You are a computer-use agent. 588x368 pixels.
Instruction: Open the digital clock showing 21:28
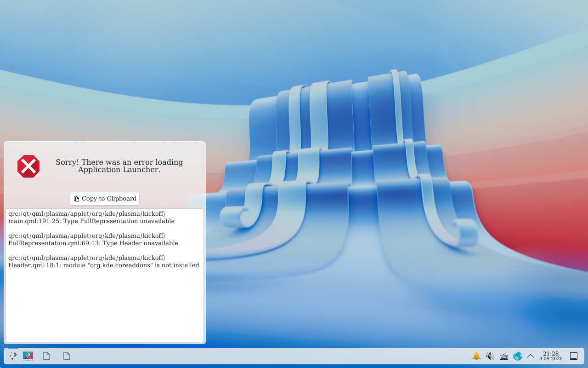click(551, 356)
